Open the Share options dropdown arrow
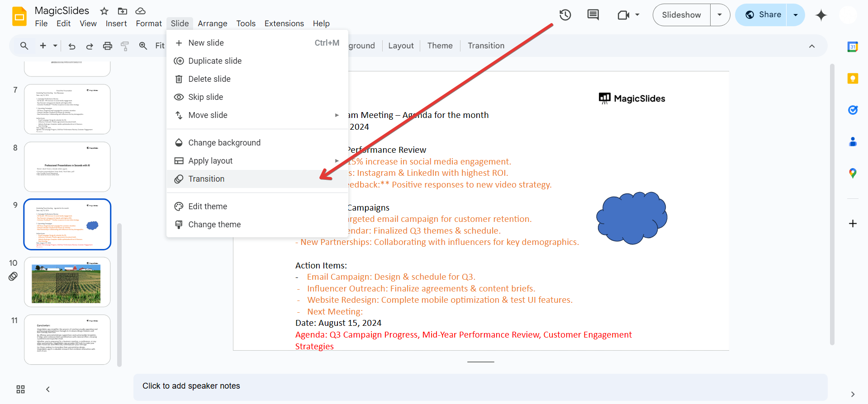 tap(796, 15)
